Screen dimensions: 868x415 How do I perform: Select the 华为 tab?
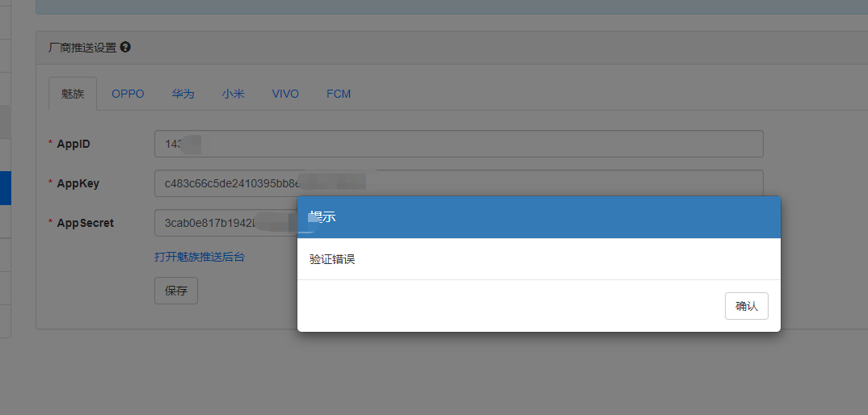[x=183, y=94]
